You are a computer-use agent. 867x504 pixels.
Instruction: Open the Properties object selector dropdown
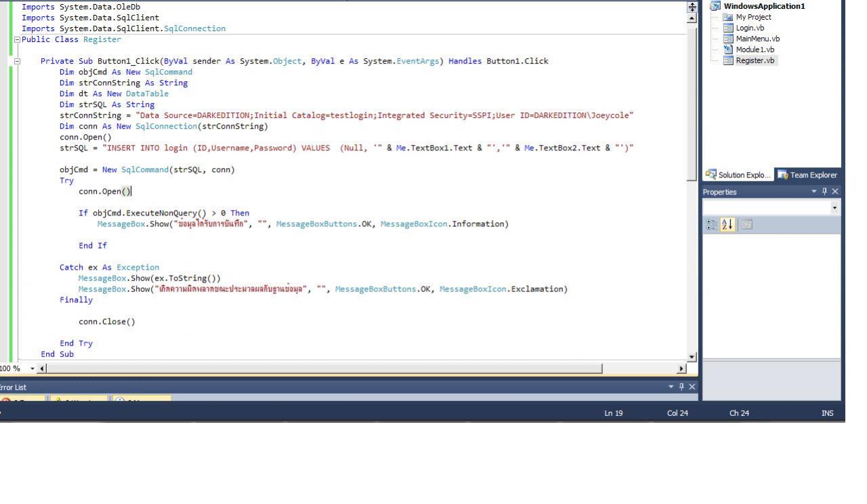click(x=834, y=207)
